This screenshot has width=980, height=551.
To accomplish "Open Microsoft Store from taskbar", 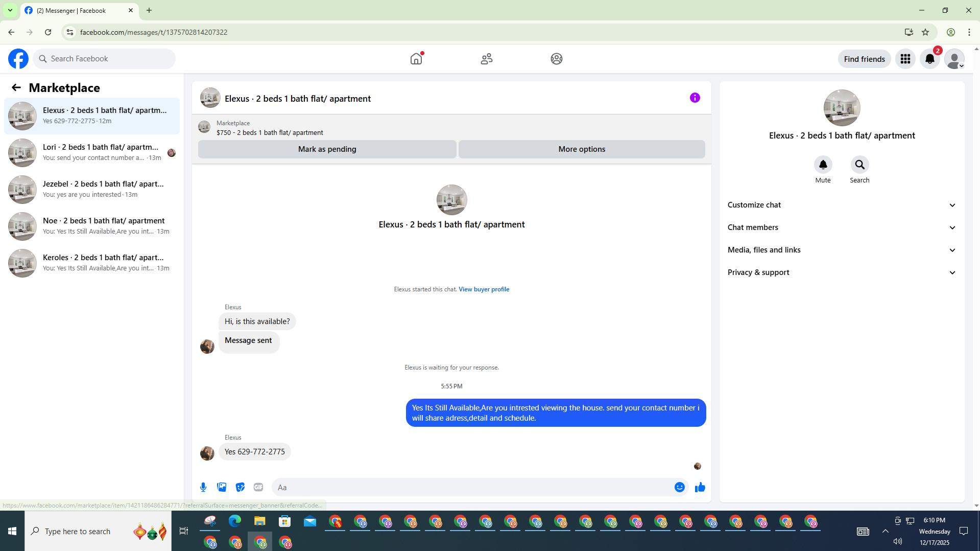I will click(285, 521).
